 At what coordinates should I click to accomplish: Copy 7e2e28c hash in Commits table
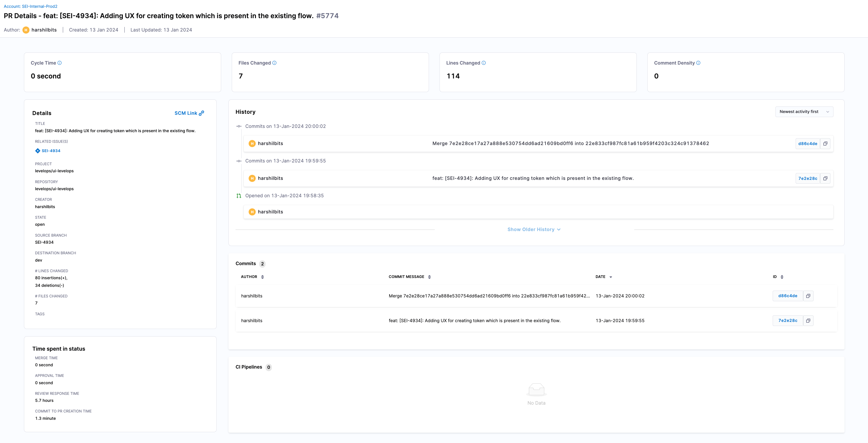[808, 321]
